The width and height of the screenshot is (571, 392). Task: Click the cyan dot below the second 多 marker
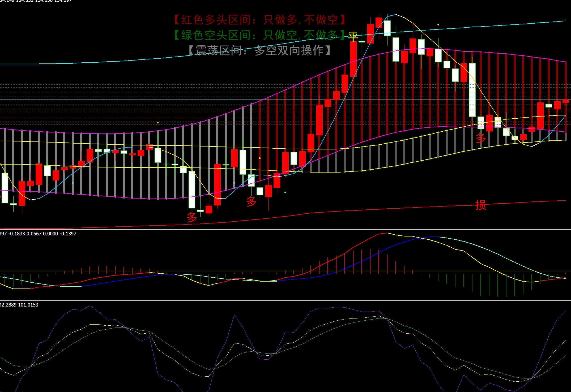285,192
